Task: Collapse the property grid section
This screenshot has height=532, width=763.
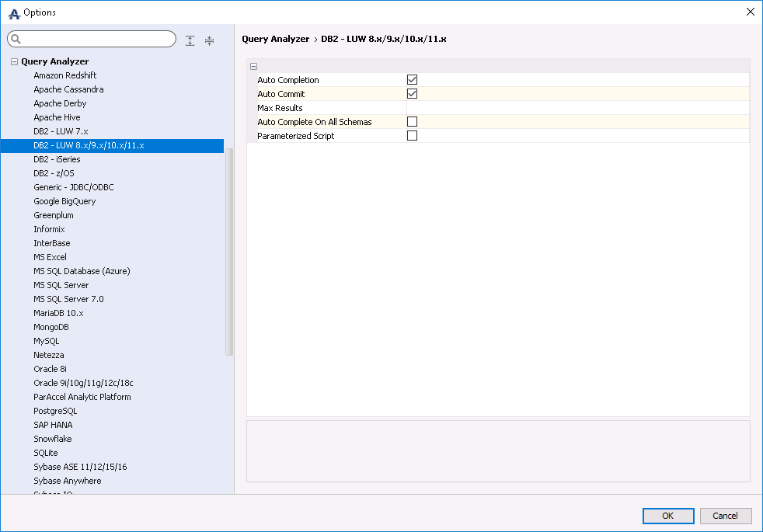Action: [x=254, y=67]
